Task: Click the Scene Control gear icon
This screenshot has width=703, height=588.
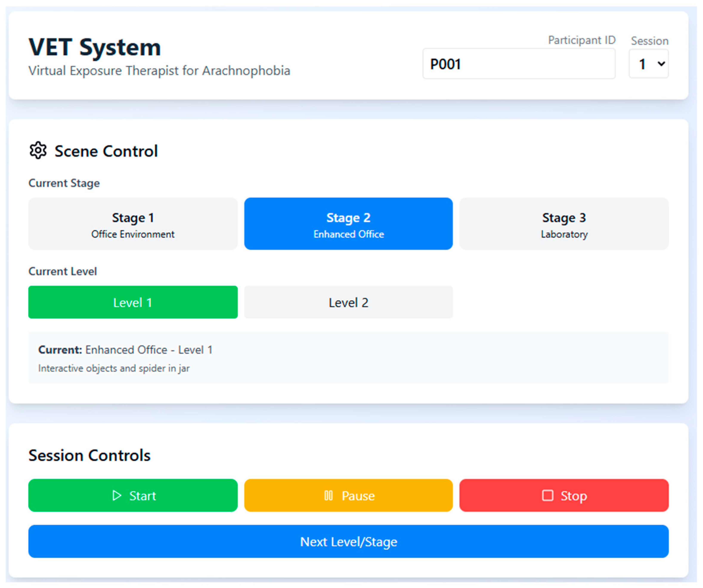Action: (x=38, y=150)
